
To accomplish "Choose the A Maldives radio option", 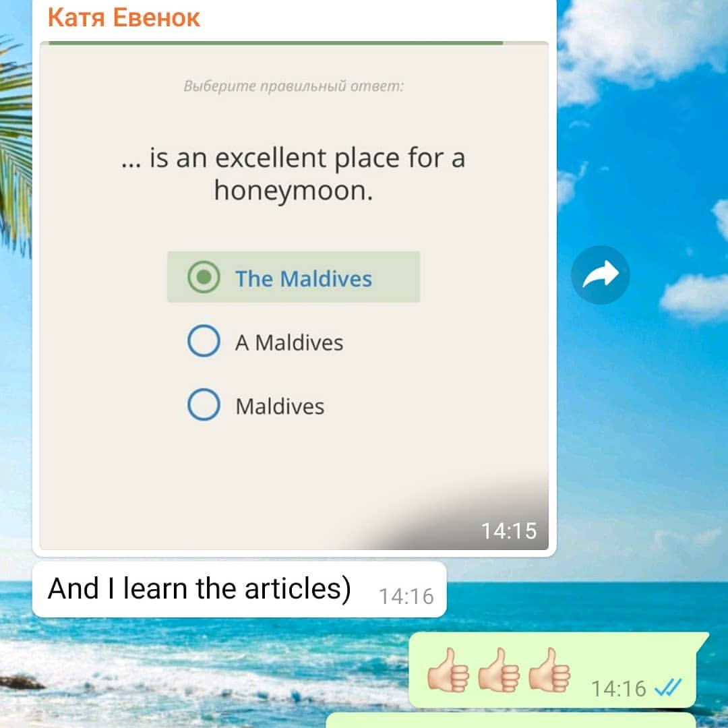I will click(x=204, y=340).
